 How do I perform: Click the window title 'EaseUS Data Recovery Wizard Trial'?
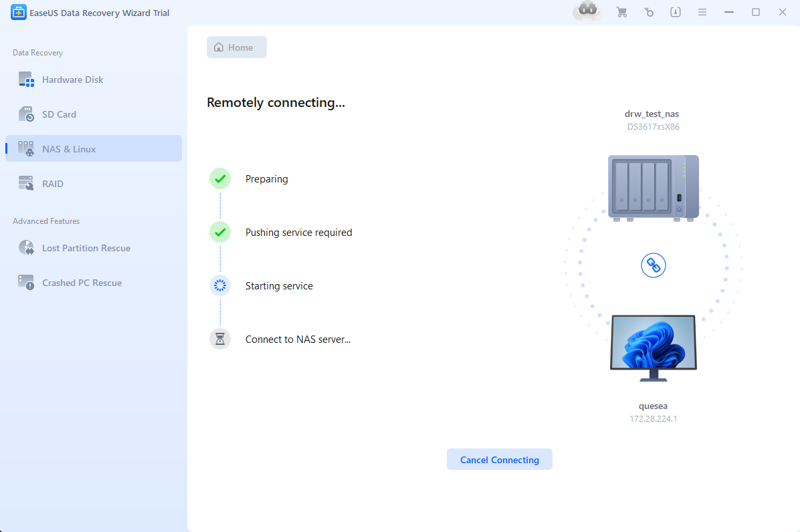click(x=100, y=13)
